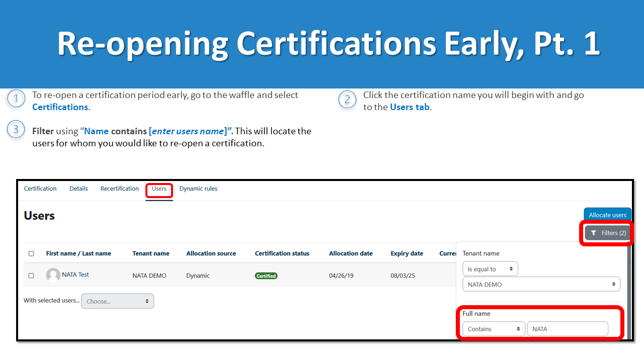Select the Details tab

click(x=78, y=189)
